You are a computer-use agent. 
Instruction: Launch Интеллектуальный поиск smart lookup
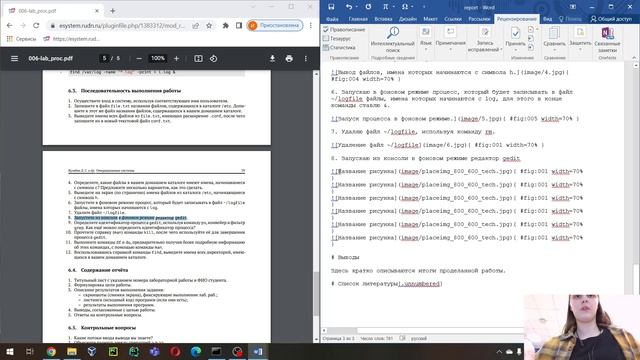coord(392,39)
